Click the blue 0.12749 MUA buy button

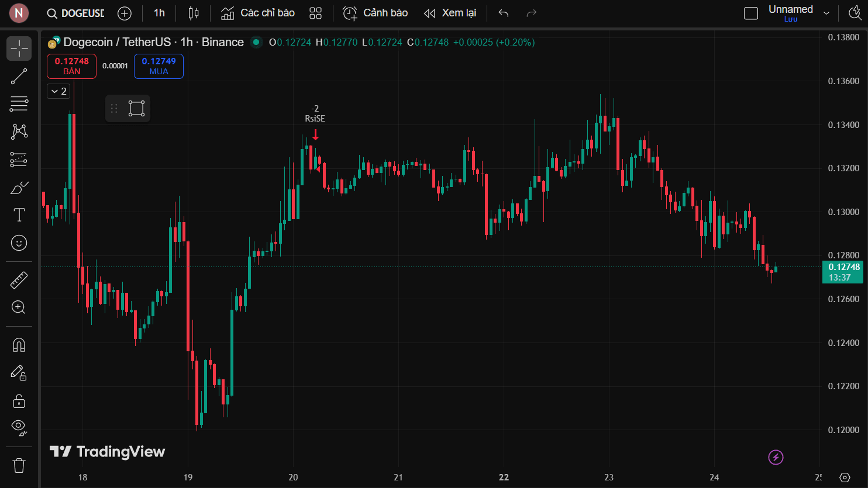(159, 66)
